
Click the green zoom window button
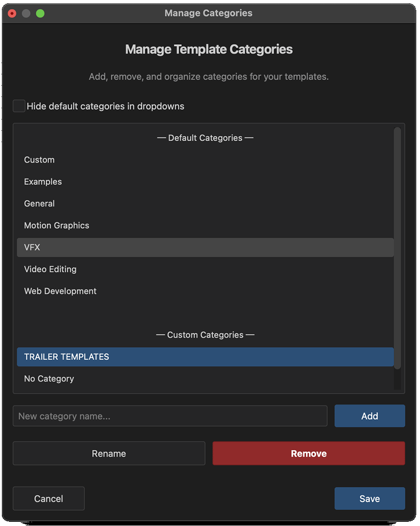40,14
